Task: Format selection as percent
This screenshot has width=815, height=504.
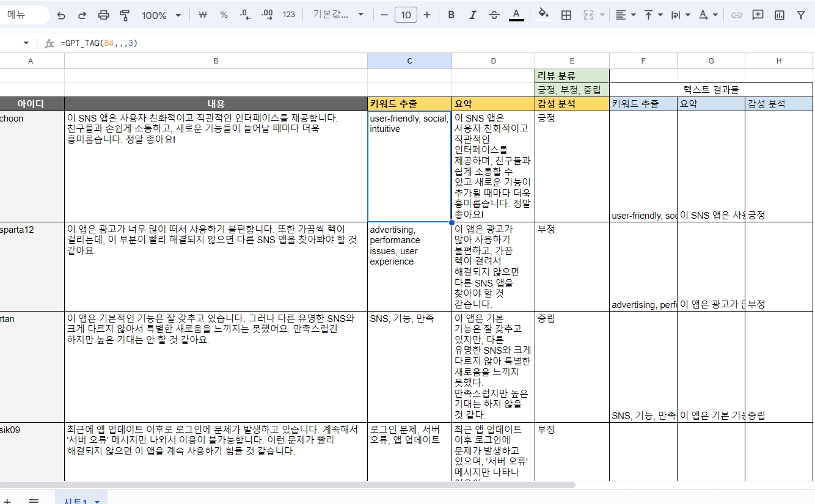Action: coord(224,15)
